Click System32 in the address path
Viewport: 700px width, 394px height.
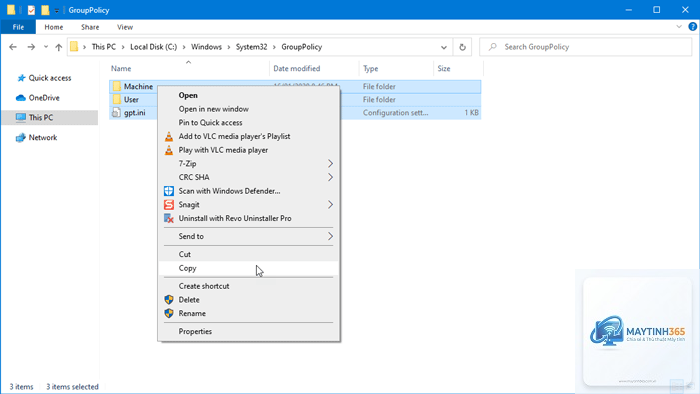click(251, 47)
